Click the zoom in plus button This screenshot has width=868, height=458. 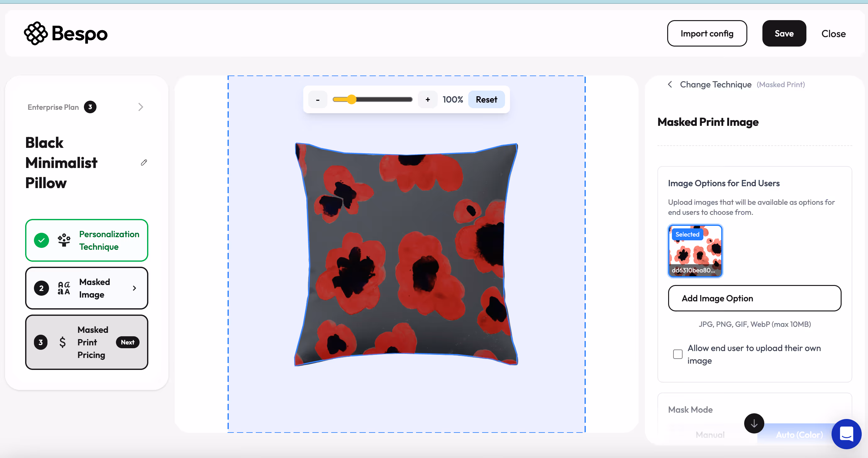(428, 99)
